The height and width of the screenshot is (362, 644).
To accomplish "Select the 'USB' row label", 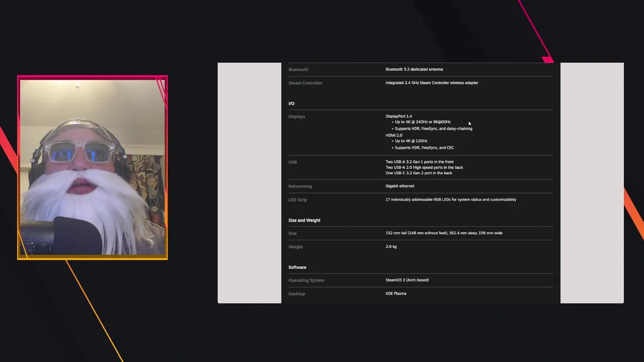I will click(x=292, y=162).
